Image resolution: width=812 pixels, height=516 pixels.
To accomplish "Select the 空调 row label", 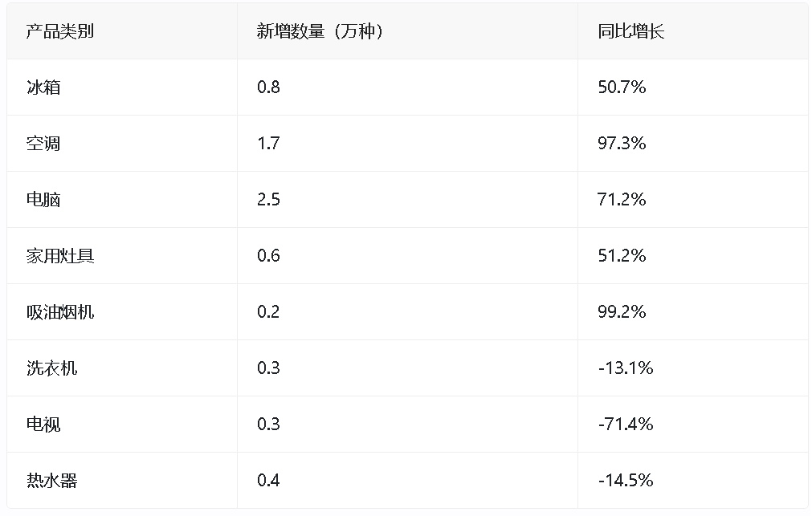I will [43, 144].
